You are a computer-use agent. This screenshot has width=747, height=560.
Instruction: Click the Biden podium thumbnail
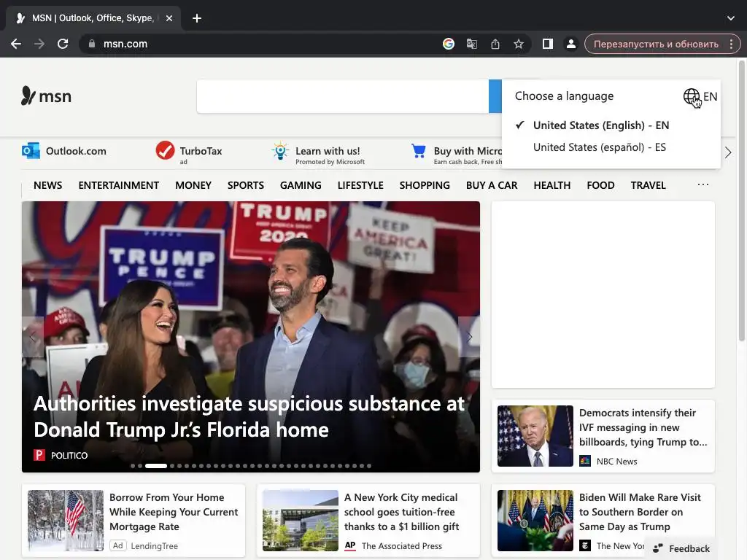pos(535,521)
